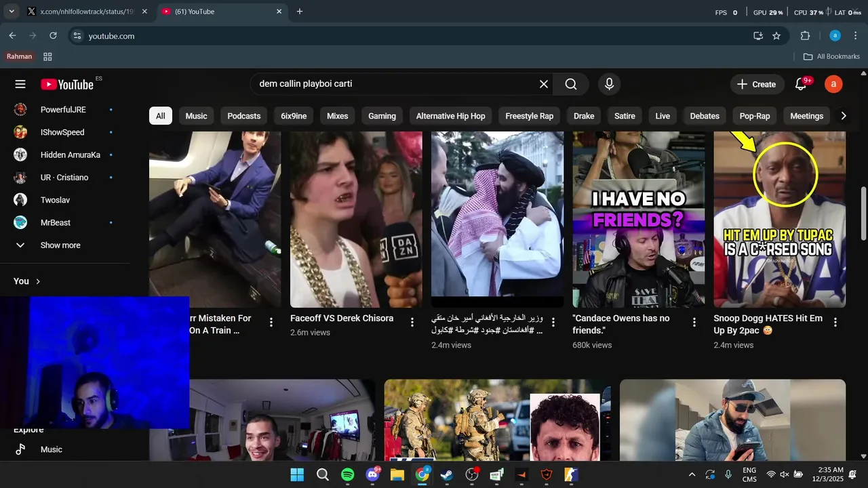Open UR · Cristiano subscription channel
Image resolution: width=868 pixels, height=488 pixels.
(64, 178)
